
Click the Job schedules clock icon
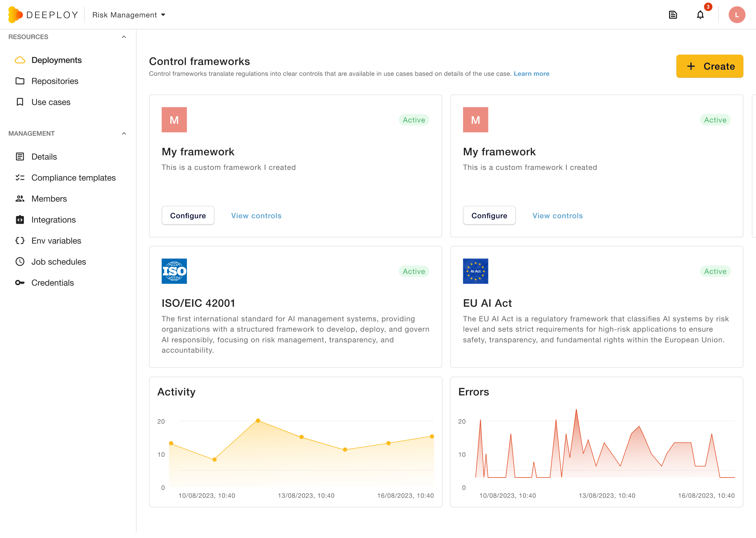(x=20, y=262)
